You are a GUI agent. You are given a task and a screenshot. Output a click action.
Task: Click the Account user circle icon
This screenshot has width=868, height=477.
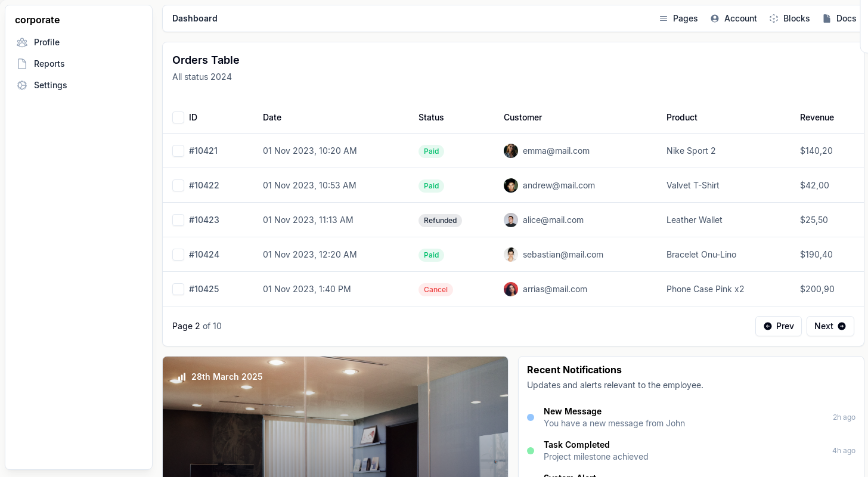point(715,18)
